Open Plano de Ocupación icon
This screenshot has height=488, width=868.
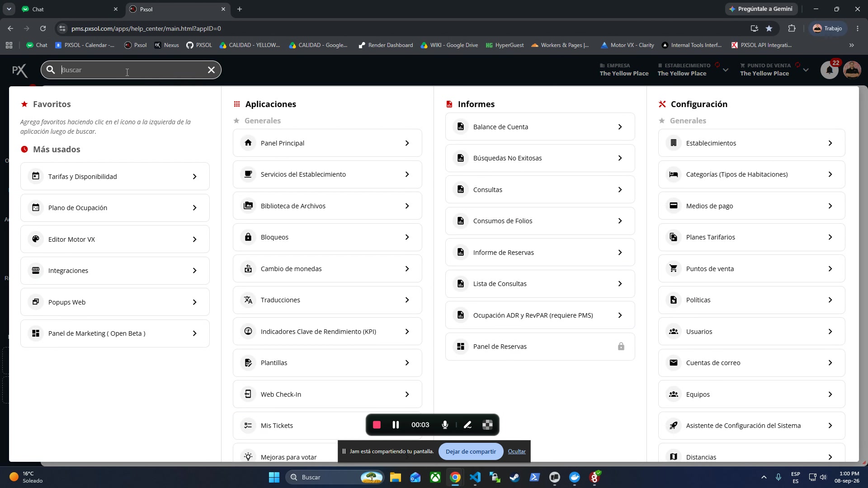[36, 208]
